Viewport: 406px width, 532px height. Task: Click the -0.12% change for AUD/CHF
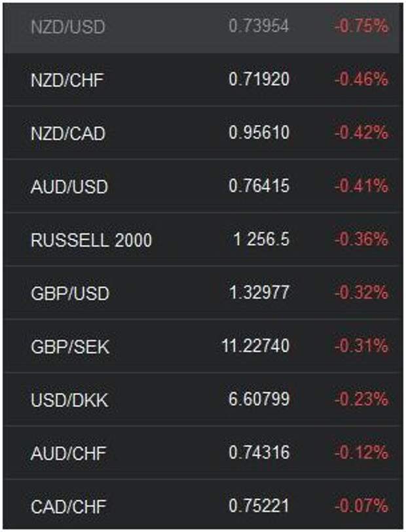tap(361, 452)
